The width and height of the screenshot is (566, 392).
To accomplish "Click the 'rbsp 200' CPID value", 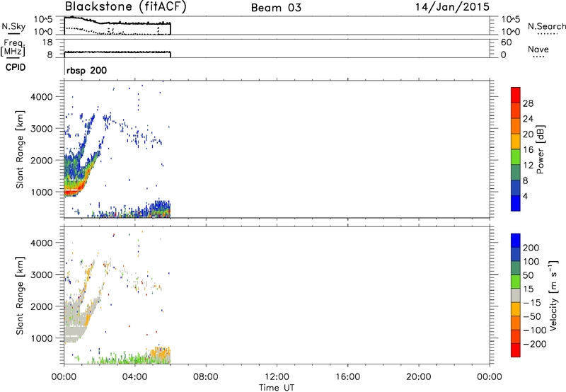I will (x=86, y=70).
